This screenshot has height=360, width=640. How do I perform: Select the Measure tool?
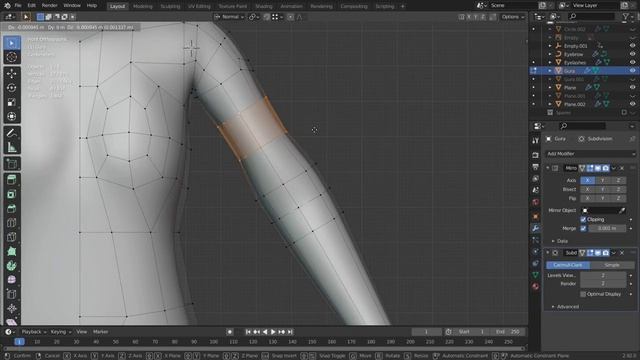(12, 147)
